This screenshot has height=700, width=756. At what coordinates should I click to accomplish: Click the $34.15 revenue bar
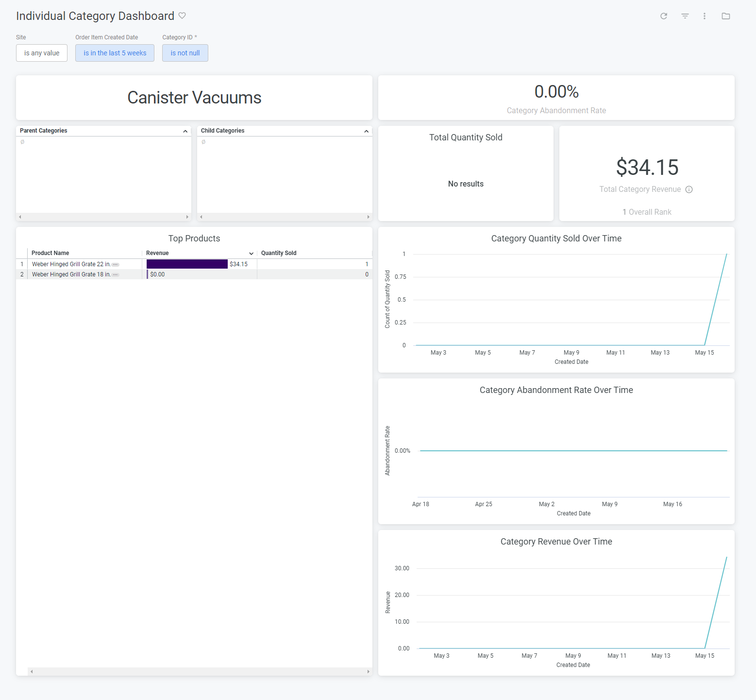(x=186, y=264)
